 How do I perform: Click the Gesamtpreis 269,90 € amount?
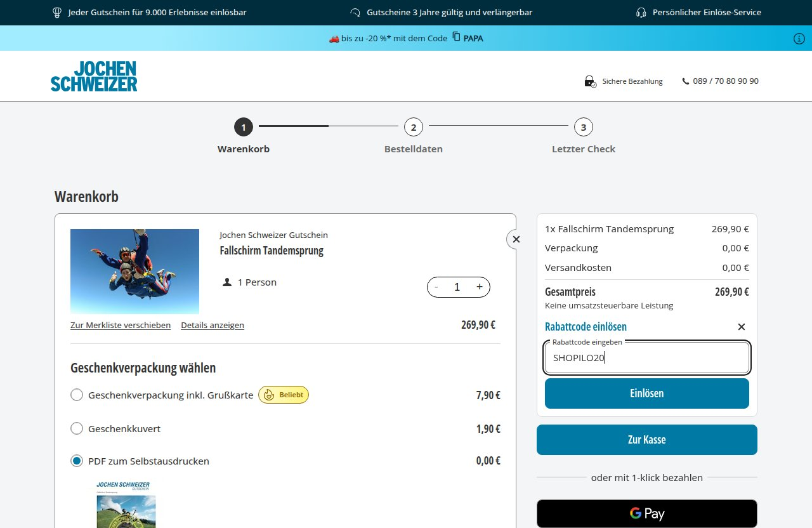point(732,292)
